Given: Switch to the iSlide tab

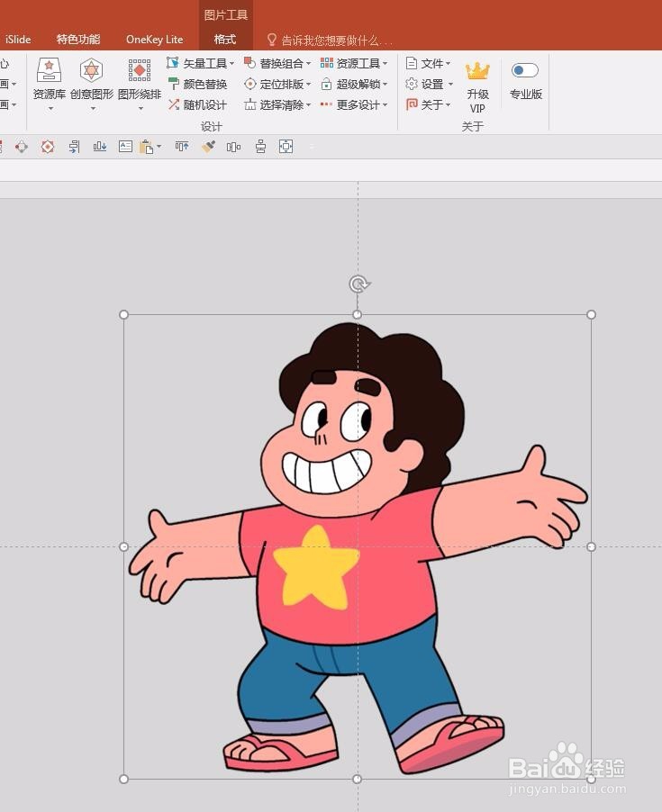Looking at the screenshot, I should (18, 40).
